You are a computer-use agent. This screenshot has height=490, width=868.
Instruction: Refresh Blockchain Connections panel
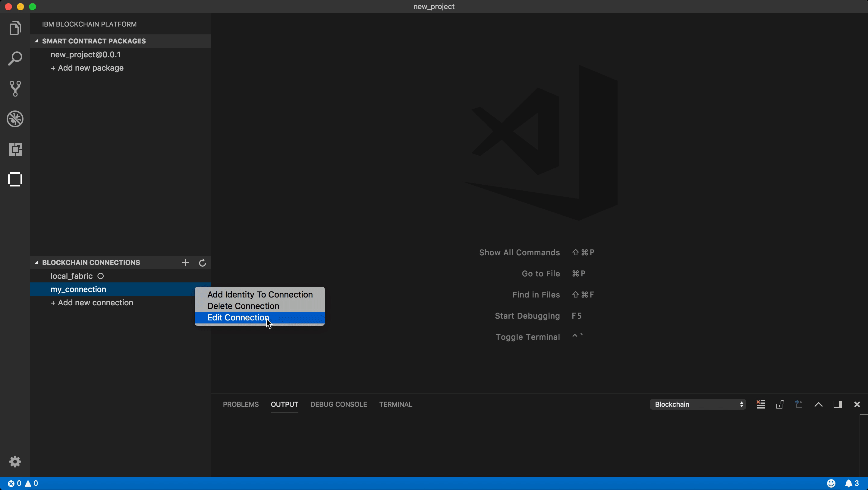coord(202,262)
